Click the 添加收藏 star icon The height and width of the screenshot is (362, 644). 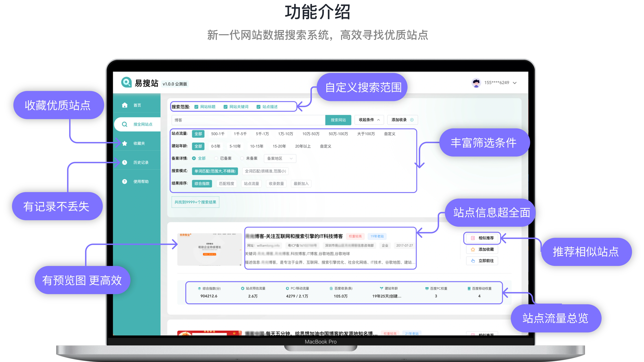[473, 249]
